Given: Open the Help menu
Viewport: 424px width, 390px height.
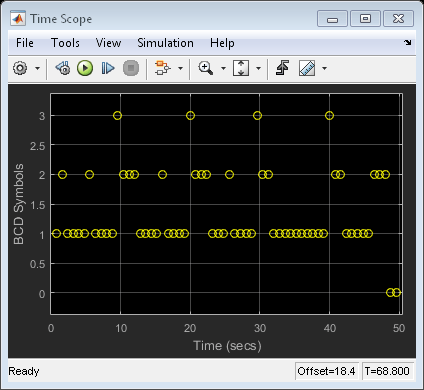Looking at the screenshot, I should (222, 43).
